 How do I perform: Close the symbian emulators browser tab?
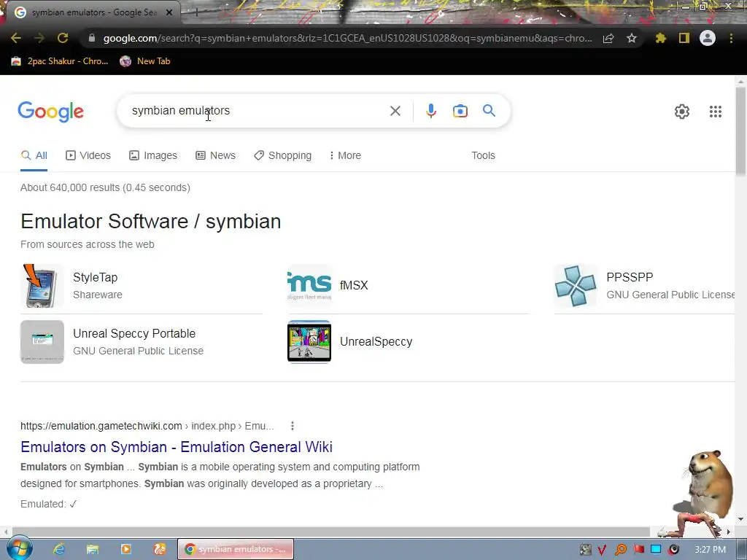click(169, 12)
